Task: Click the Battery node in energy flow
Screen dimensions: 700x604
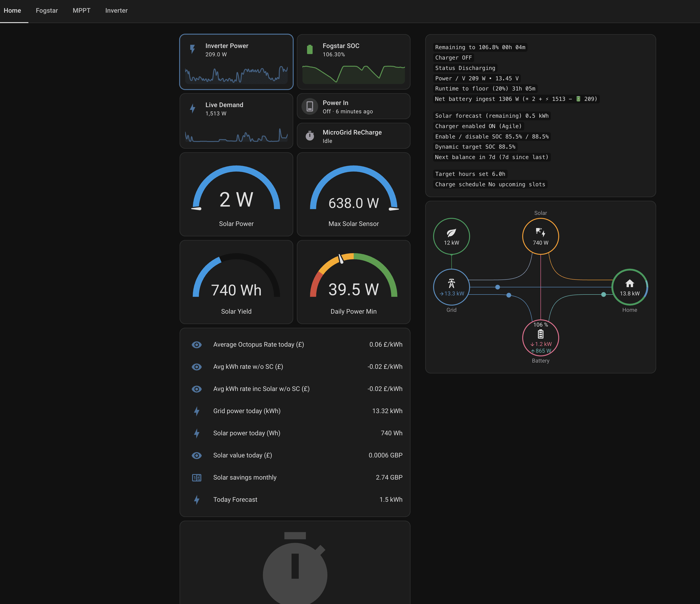Action: click(540, 337)
